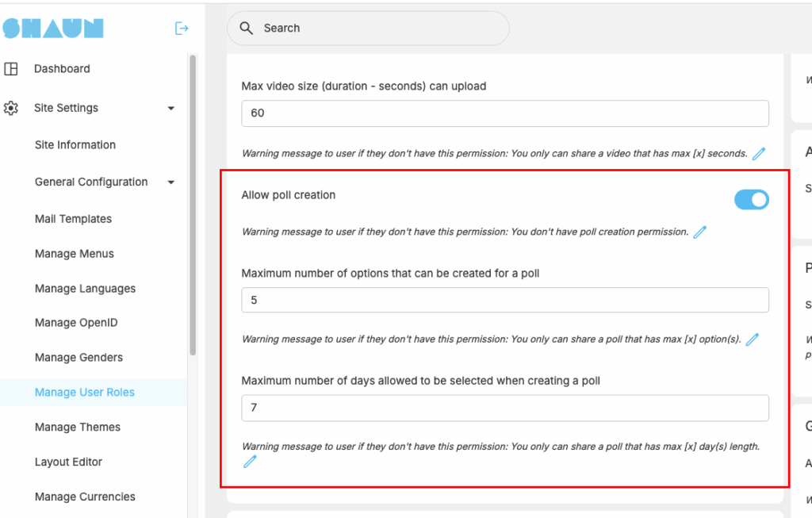This screenshot has height=518, width=812.
Task: Open Manage Themes in the sidebar
Action: point(78,427)
